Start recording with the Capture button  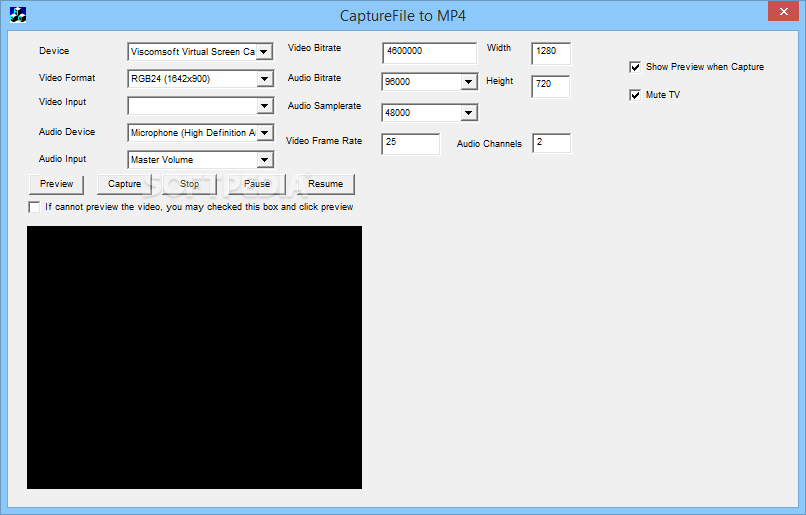click(x=124, y=184)
